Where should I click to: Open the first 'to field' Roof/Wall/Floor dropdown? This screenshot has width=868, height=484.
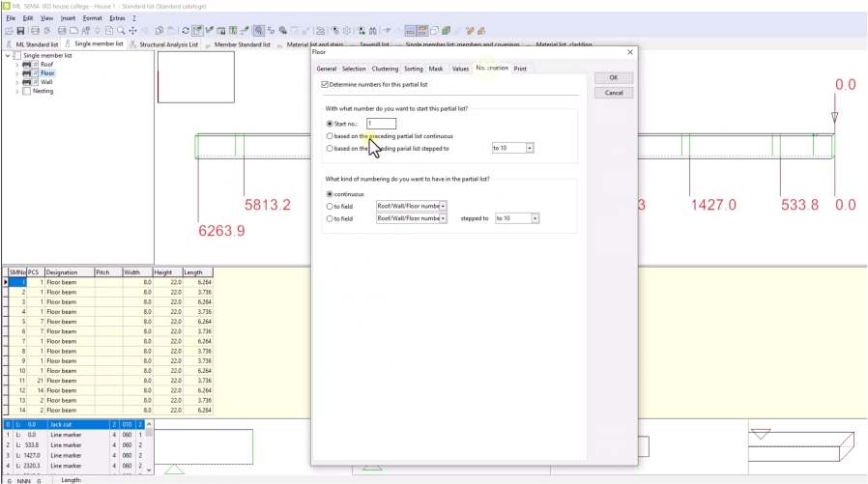click(443, 206)
